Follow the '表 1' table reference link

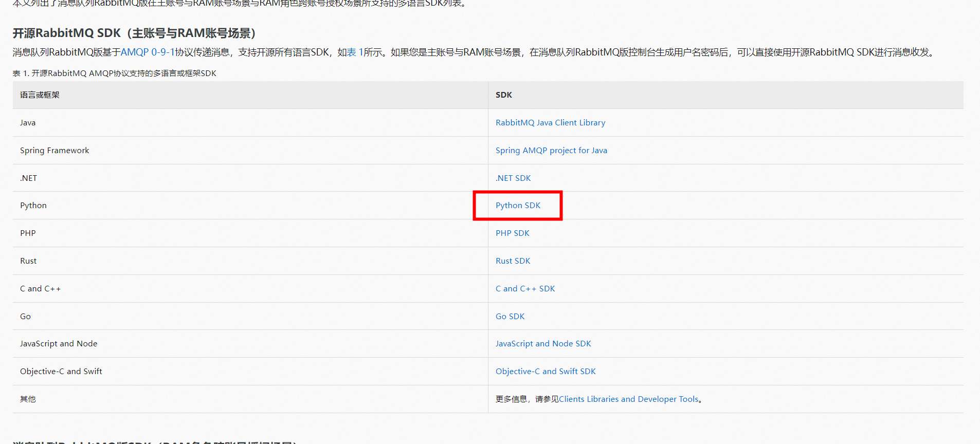[x=355, y=52]
